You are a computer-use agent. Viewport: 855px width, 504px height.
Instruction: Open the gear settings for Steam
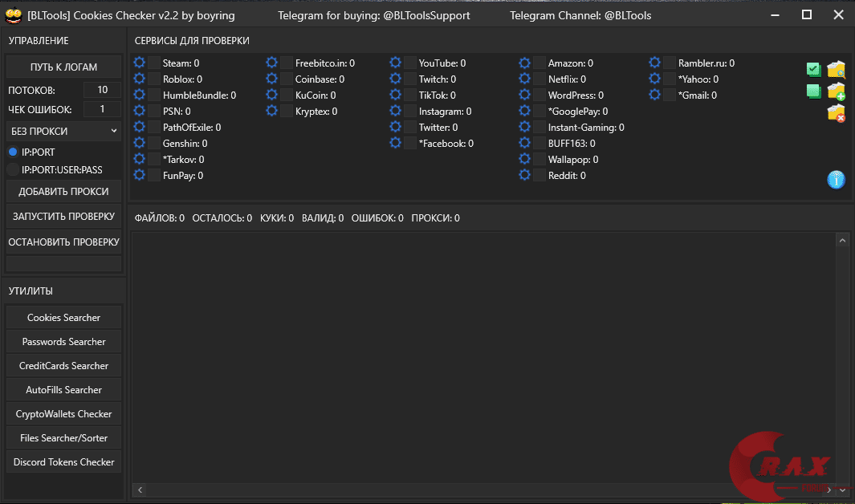click(140, 63)
